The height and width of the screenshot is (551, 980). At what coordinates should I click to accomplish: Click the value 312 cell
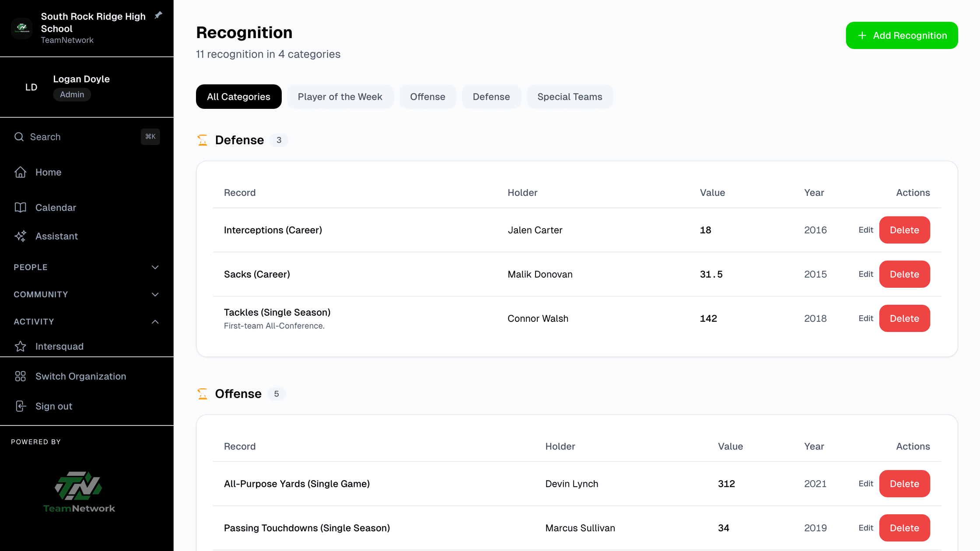pyautogui.click(x=726, y=484)
